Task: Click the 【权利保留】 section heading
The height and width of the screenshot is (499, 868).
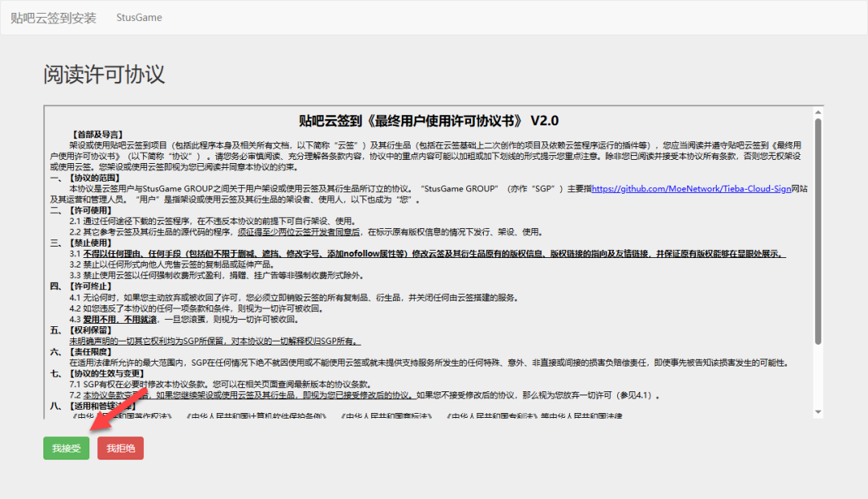Action: (x=92, y=329)
